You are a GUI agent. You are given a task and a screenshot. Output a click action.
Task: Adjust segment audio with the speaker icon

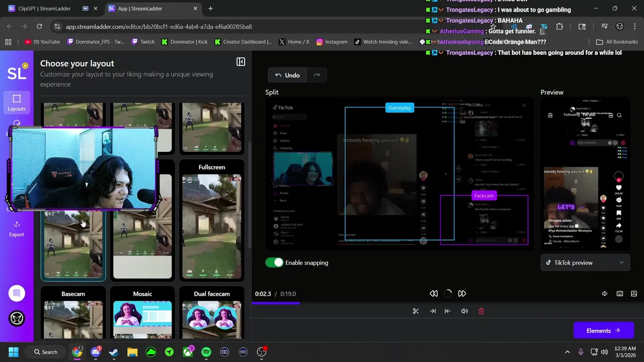click(464, 311)
